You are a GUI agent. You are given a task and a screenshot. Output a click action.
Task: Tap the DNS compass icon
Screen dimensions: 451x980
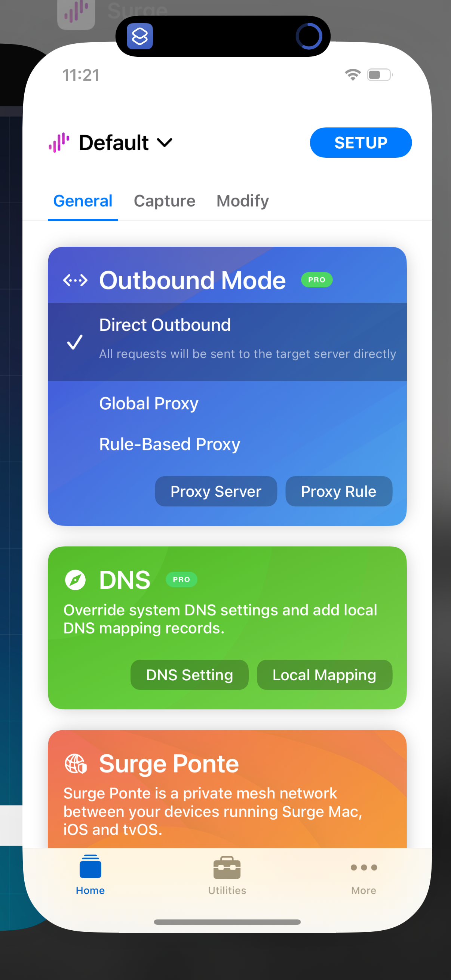[75, 580]
